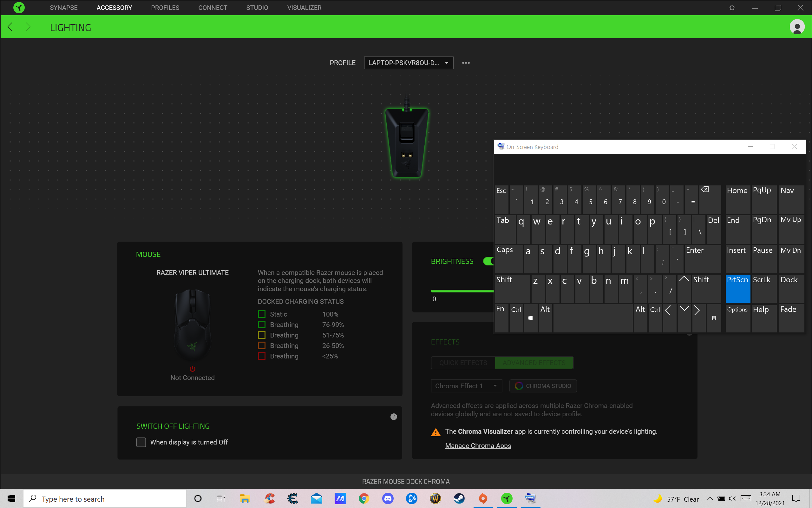The height and width of the screenshot is (508, 812).
Task: Click the backspace key on On-Screen Keyboard
Action: click(x=710, y=200)
